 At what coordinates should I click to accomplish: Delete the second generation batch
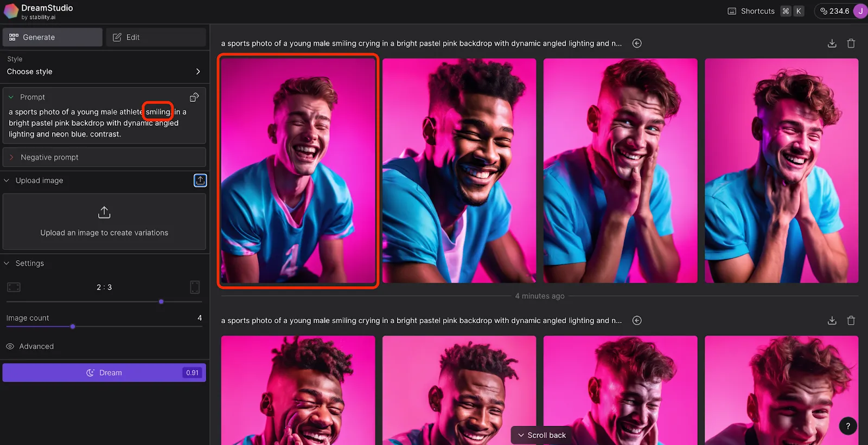tap(851, 321)
